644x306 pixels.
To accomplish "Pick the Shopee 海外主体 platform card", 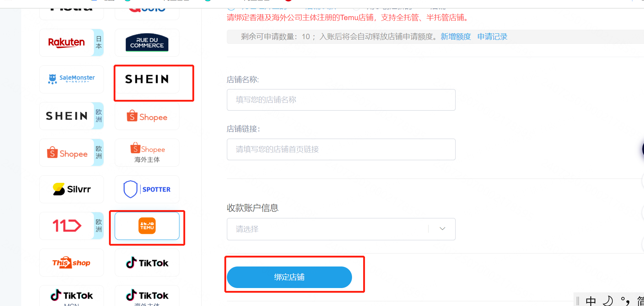I will click(x=147, y=153).
